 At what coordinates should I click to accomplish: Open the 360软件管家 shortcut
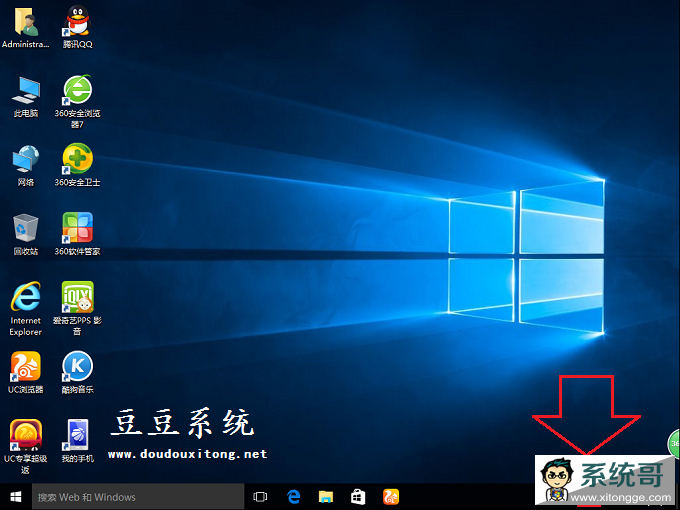[x=77, y=228]
